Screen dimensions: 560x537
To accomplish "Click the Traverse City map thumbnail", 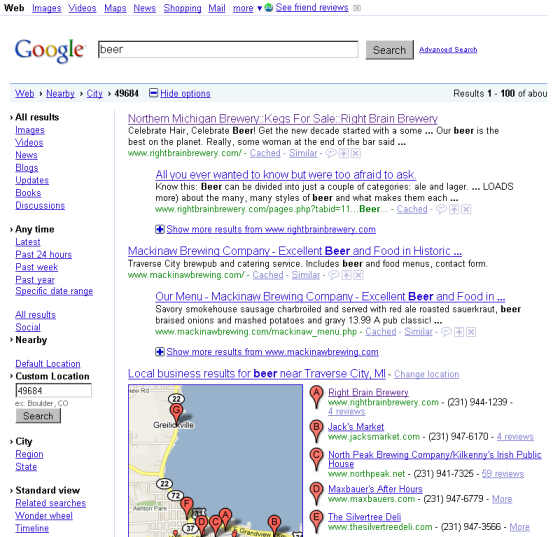I will 215,461.
